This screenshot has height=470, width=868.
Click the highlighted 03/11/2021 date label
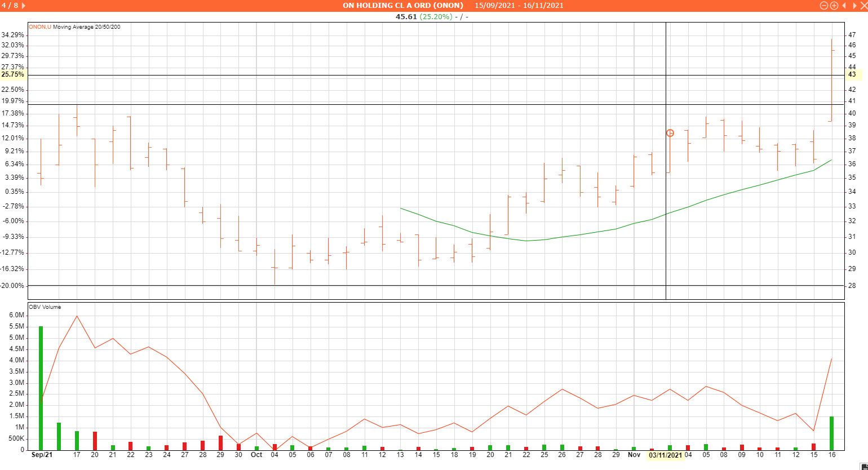(665, 455)
